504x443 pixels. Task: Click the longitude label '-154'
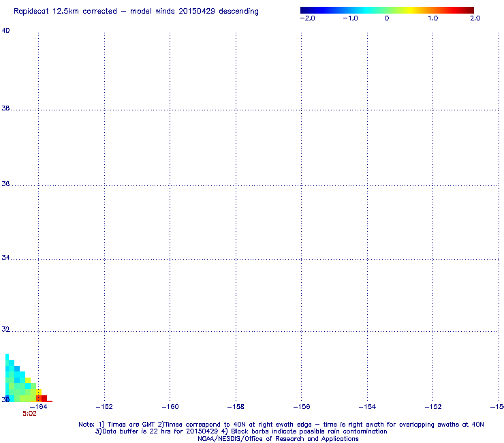pos(367,407)
